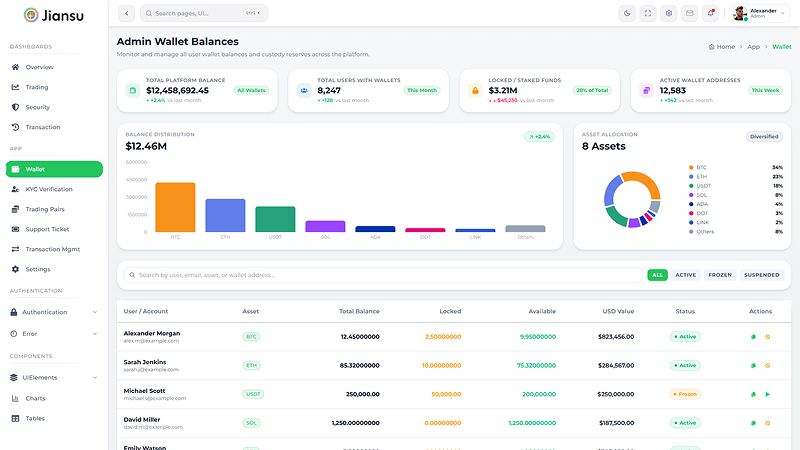The width and height of the screenshot is (800, 450).
Task: Focus the wallet address search field
Action: tap(382, 275)
